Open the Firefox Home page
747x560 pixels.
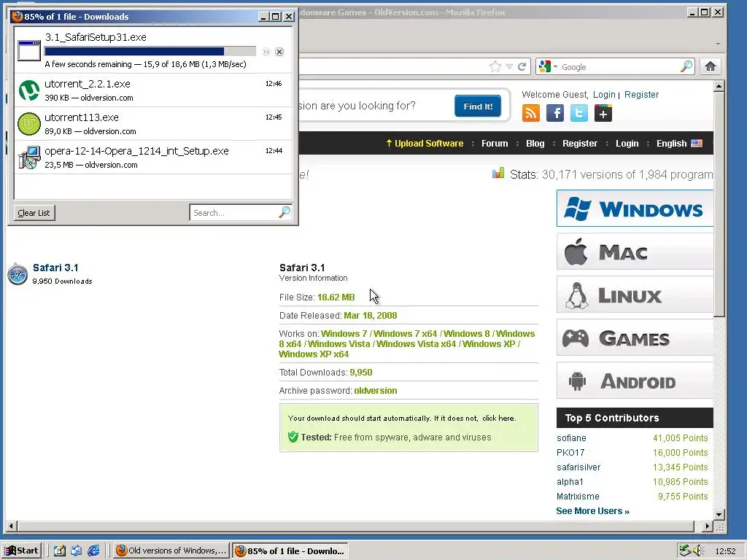coord(711,66)
